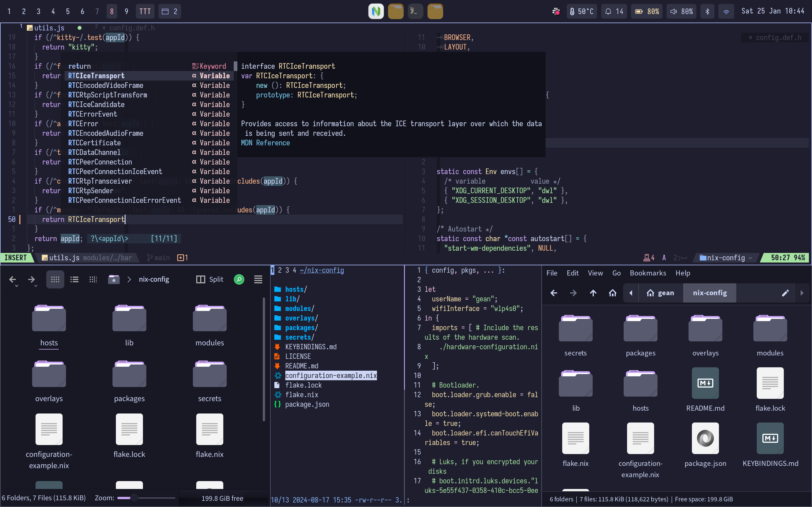Open the View menu
This screenshot has width=812, height=507.
pos(595,273)
